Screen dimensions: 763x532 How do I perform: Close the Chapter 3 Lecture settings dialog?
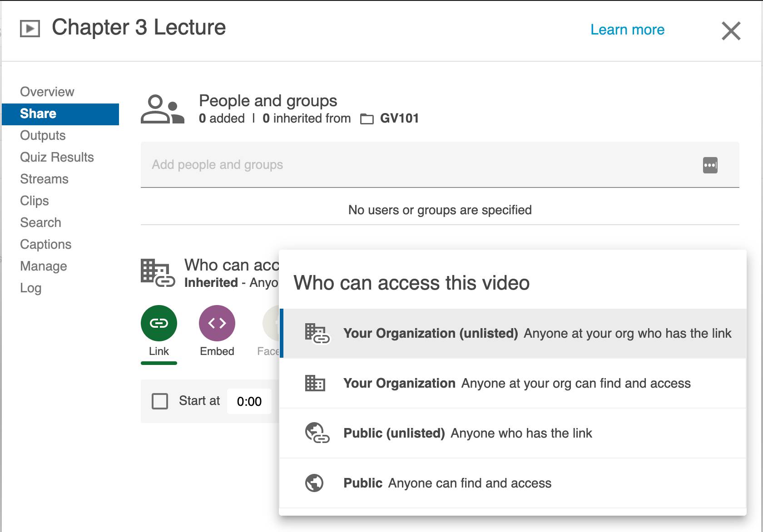click(x=731, y=31)
